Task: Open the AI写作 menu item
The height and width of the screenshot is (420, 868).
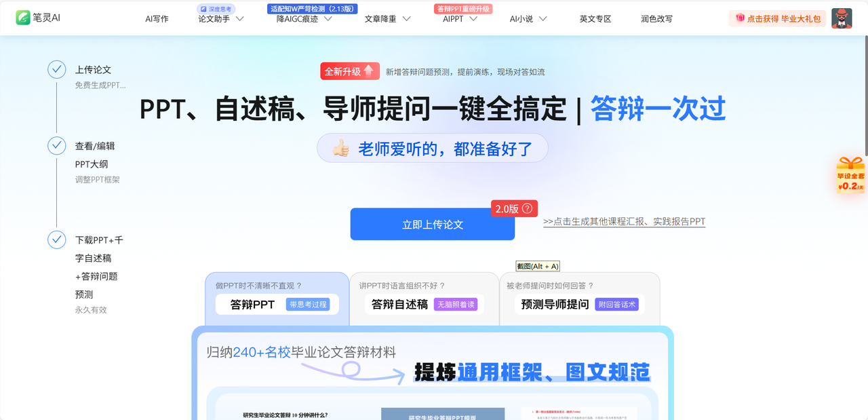Action: click(x=157, y=19)
